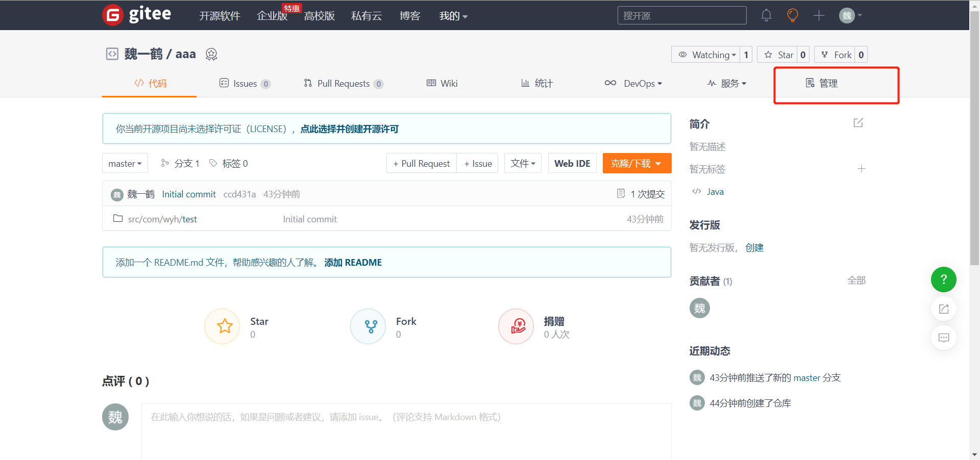
Task: Click the floating share icon button
Action: coord(943,309)
